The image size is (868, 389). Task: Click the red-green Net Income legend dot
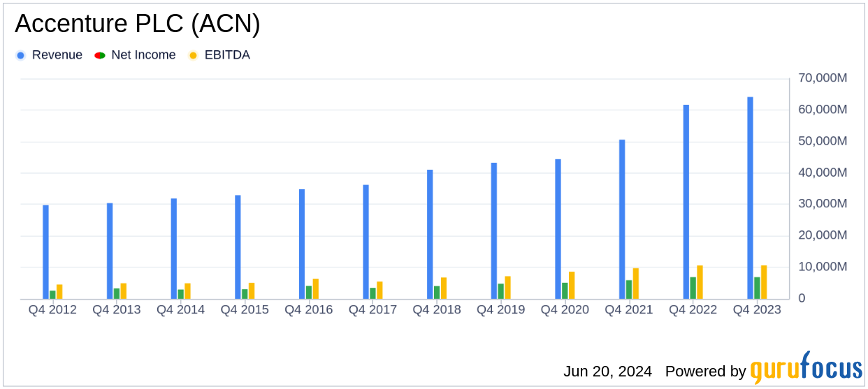(x=99, y=55)
